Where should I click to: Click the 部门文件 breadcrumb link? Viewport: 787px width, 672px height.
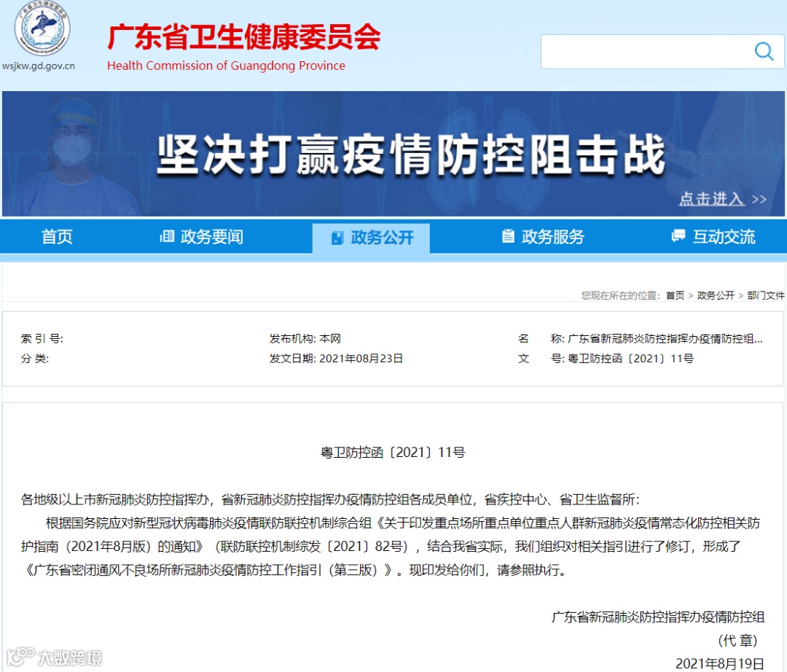point(765,295)
